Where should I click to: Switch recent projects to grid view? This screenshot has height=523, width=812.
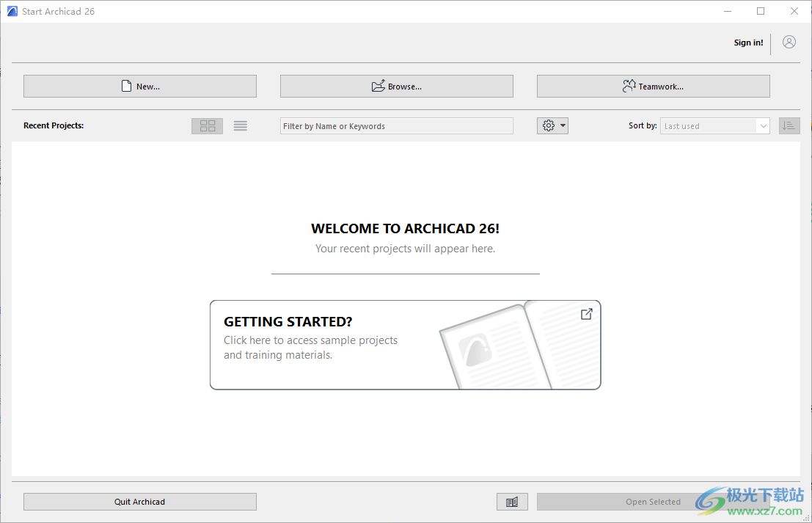click(x=207, y=125)
